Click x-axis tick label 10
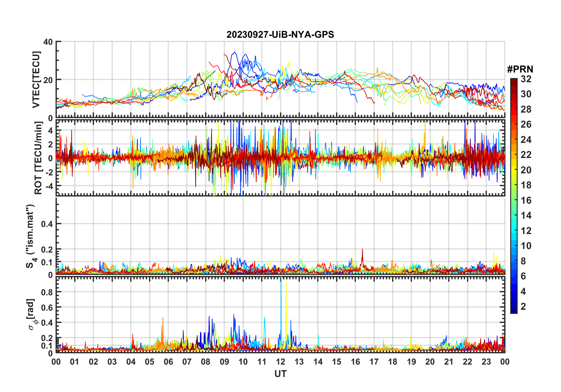 click(x=243, y=362)
